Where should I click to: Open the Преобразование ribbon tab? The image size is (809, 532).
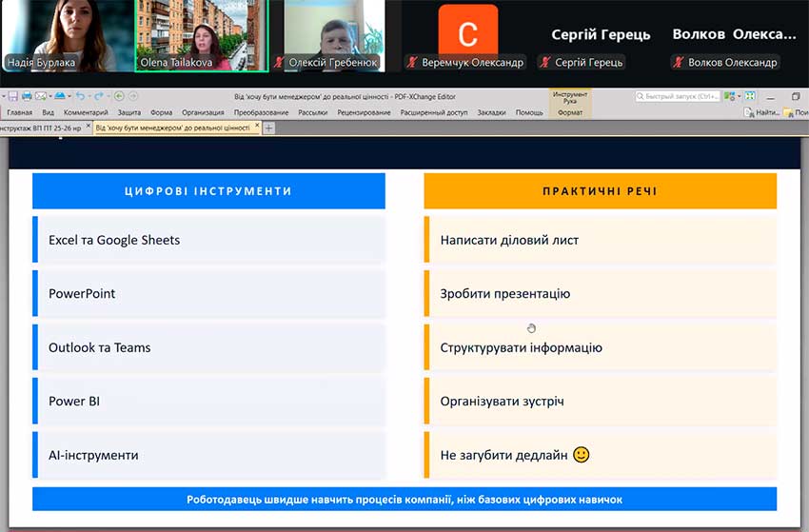(261, 112)
